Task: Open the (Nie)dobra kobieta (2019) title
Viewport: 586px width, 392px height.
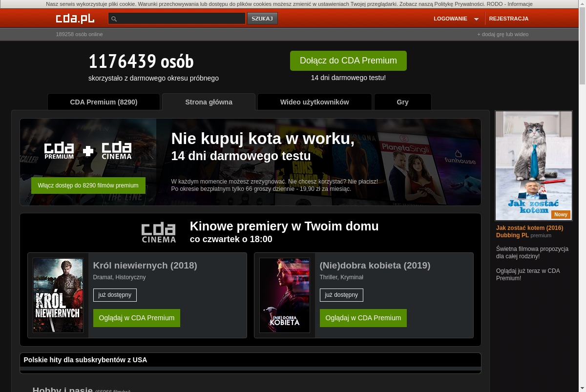Action: coord(375,266)
